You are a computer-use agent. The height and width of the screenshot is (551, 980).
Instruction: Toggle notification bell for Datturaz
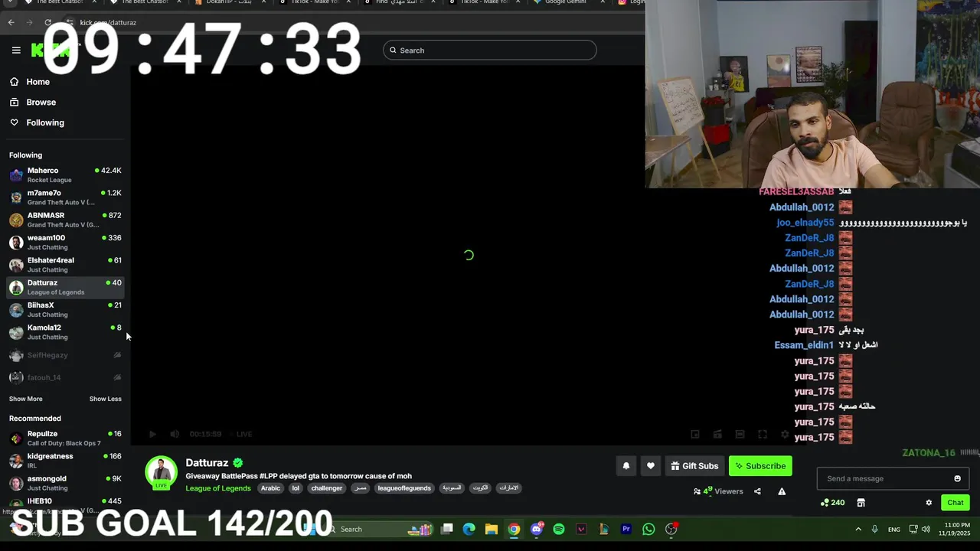[626, 466]
